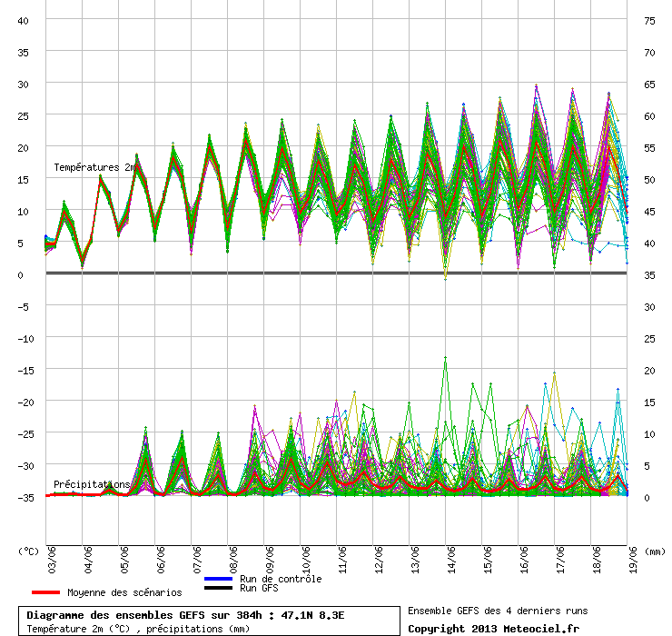Click the 60 value on precipitation axis
This screenshot has width=672, height=636.
[649, 116]
